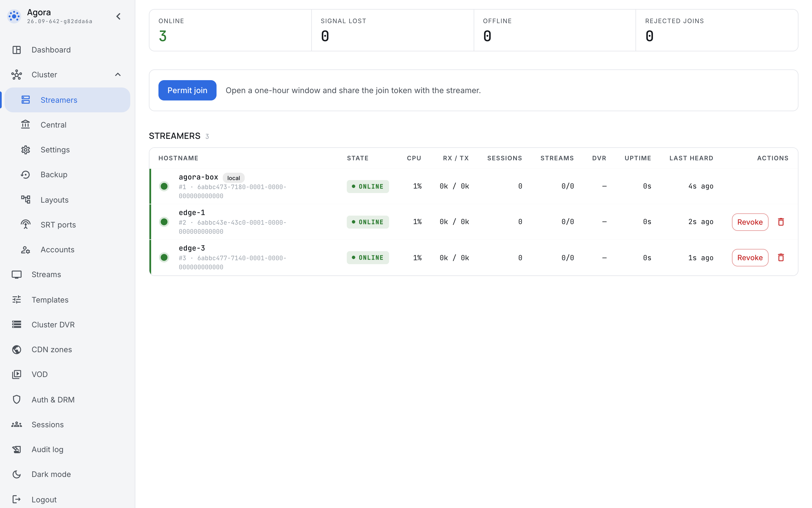
Task: Click the CDN zones globe icon
Action: pyautogui.click(x=16, y=349)
